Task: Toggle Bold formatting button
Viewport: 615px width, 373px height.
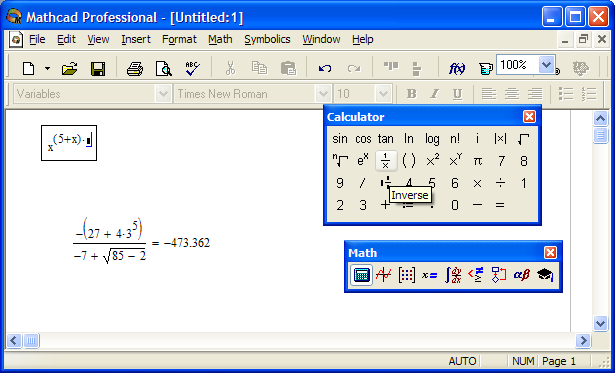Action: coord(411,94)
